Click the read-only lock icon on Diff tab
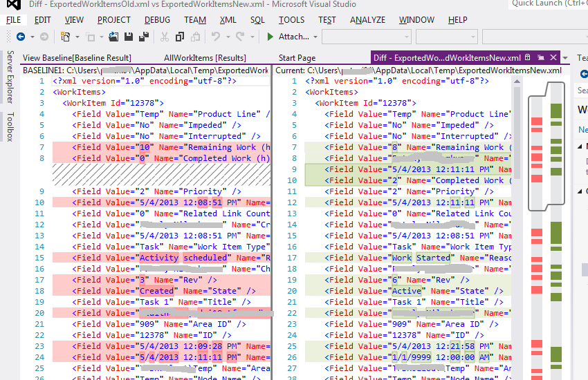This screenshot has height=380, width=588. coord(528,57)
